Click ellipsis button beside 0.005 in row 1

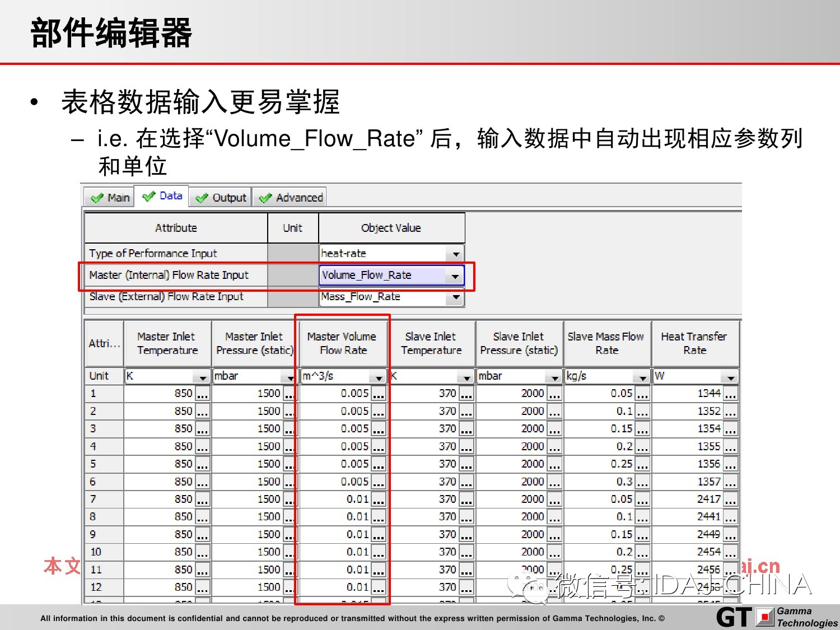[379, 394]
